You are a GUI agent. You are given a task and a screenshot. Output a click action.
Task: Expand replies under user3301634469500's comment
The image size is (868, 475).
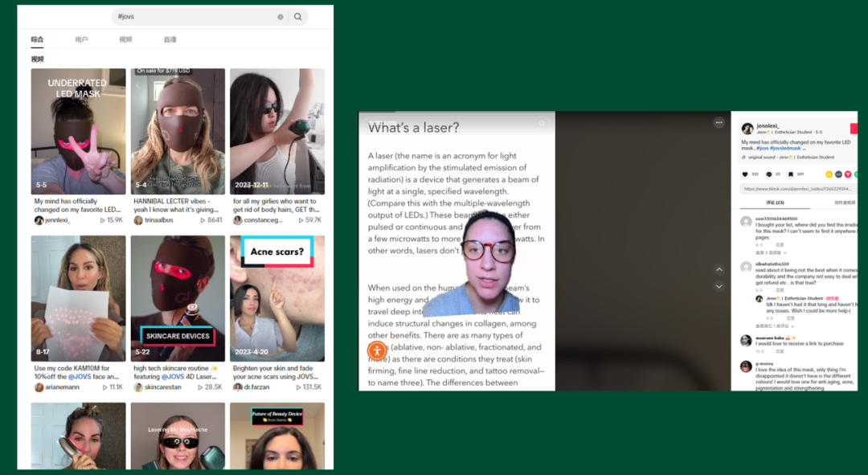click(x=771, y=252)
